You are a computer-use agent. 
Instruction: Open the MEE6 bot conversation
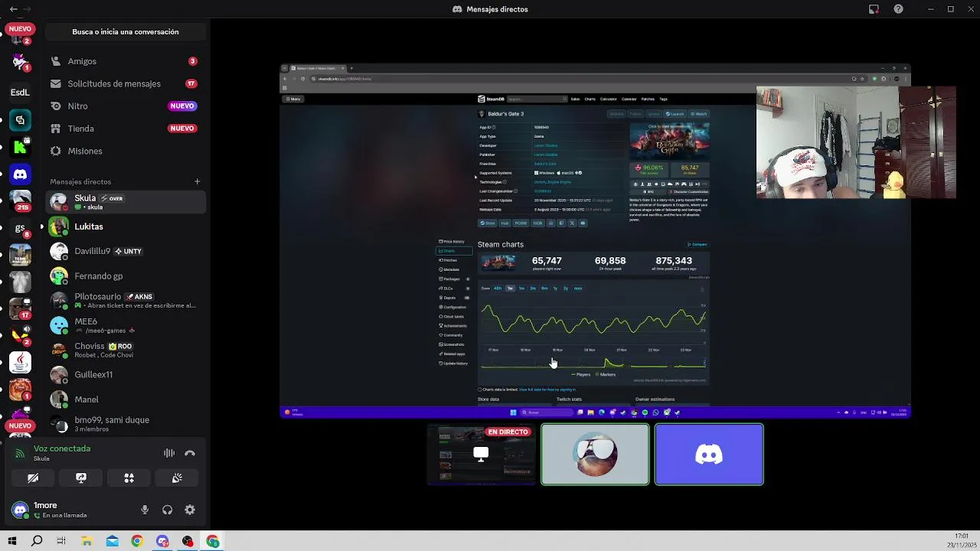(126, 325)
